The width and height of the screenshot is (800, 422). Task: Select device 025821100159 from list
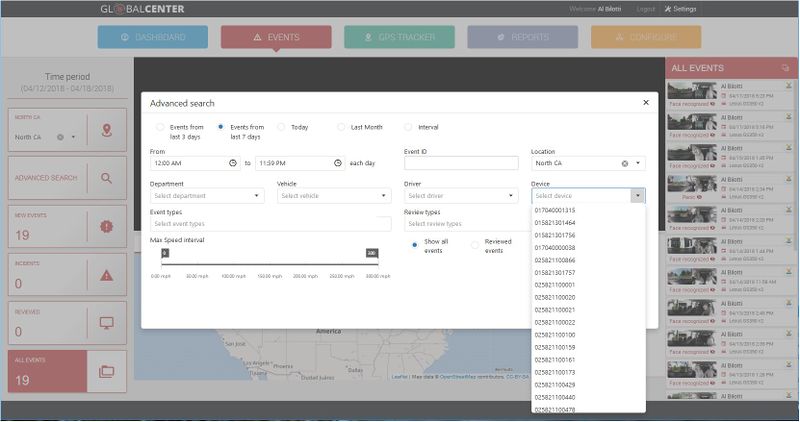[555, 347]
